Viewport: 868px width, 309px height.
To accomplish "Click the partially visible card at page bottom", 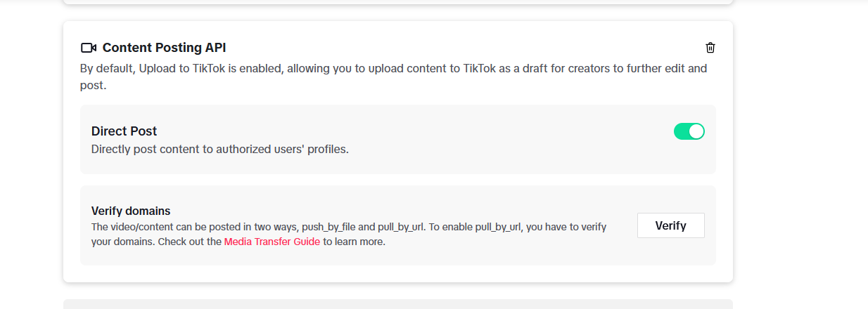I will tap(398, 304).
